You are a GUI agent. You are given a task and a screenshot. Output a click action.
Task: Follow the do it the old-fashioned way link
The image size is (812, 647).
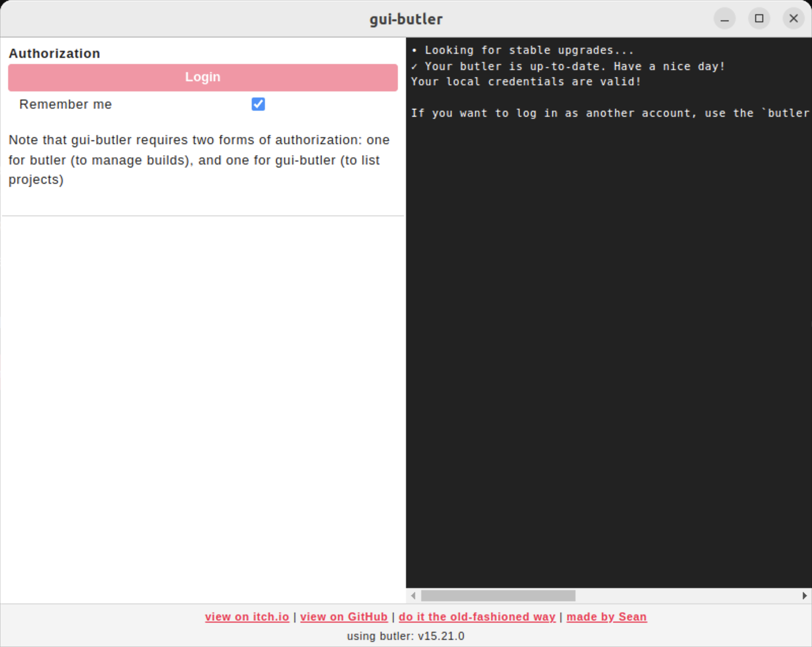(x=477, y=617)
